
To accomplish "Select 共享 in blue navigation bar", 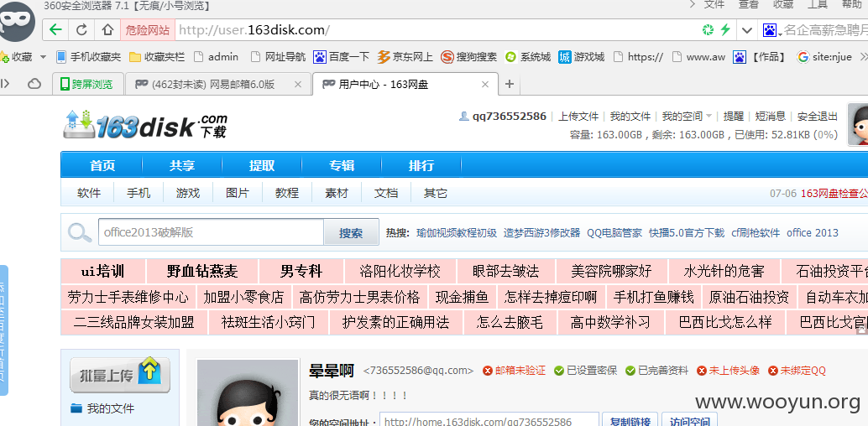I will [182, 165].
